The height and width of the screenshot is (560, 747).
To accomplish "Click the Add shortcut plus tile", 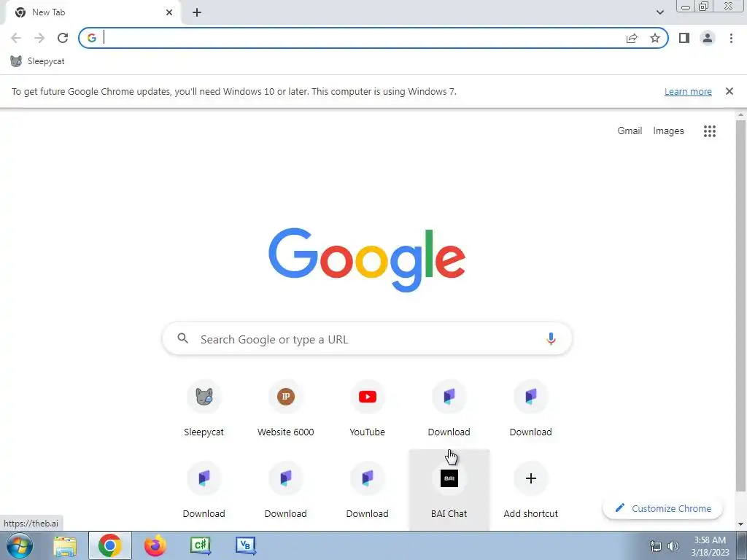I will click(x=531, y=489).
